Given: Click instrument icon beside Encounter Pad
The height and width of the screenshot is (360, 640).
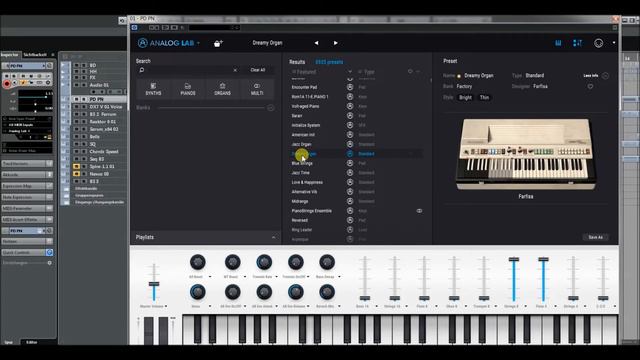Looking at the screenshot, I should (x=350, y=87).
